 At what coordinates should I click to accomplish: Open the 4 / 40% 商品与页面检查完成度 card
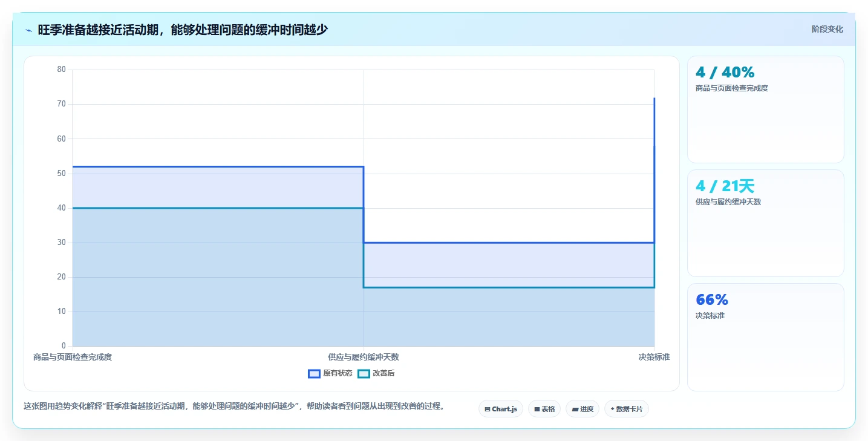766,109
